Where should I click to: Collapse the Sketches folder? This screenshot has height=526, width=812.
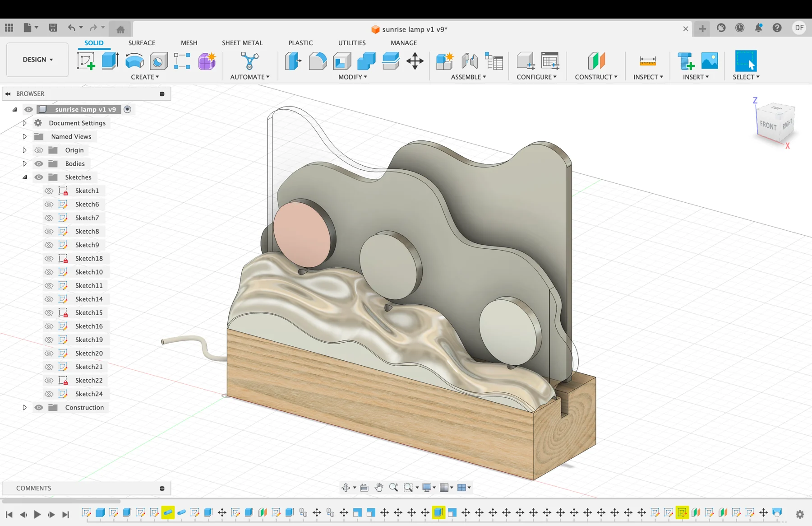point(25,177)
